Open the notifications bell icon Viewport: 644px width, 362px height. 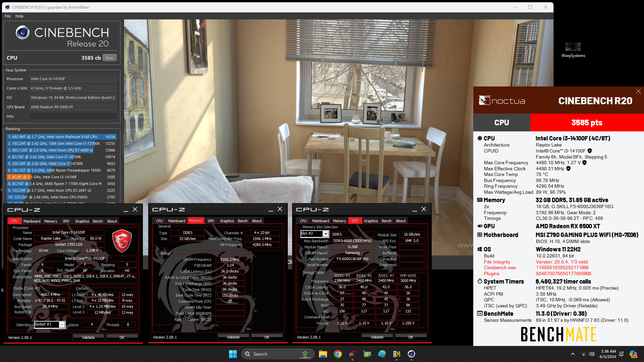(621, 354)
